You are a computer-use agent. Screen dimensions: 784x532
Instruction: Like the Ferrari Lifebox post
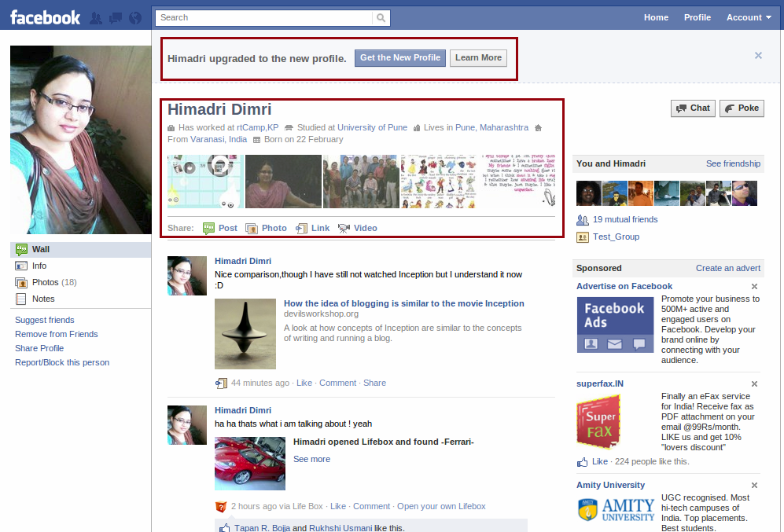[x=338, y=507]
